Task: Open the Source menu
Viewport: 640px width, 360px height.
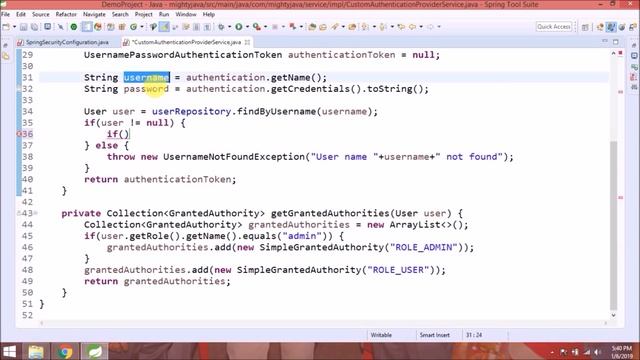Action: (x=40, y=14)
